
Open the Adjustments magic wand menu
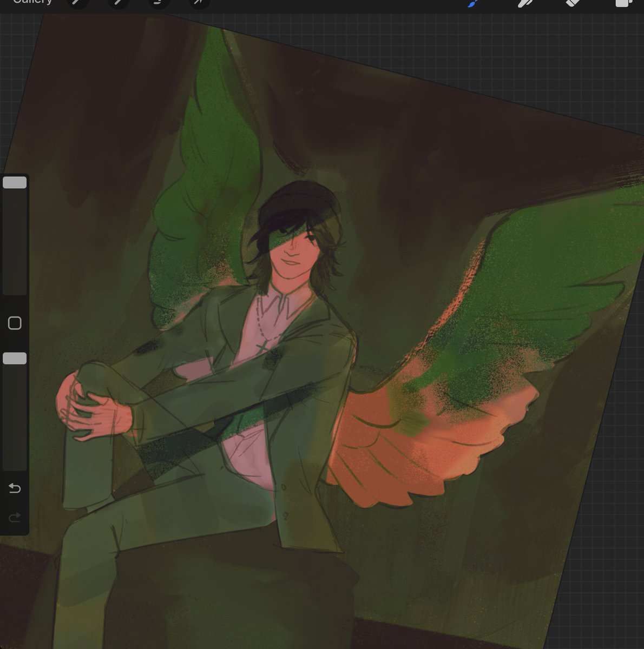pos(117,3)
